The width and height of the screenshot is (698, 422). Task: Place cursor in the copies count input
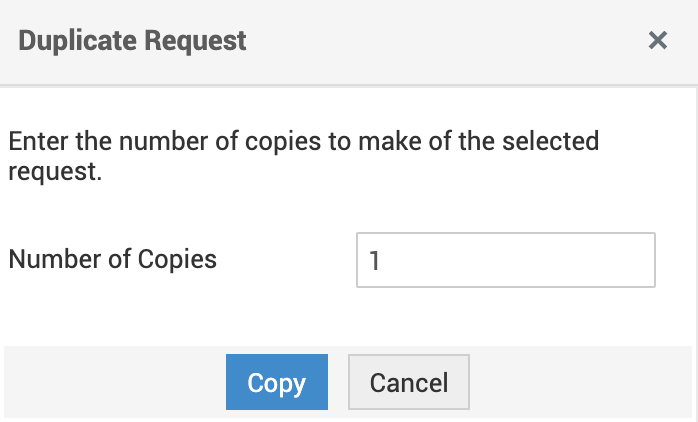click(x=505, y=260)
